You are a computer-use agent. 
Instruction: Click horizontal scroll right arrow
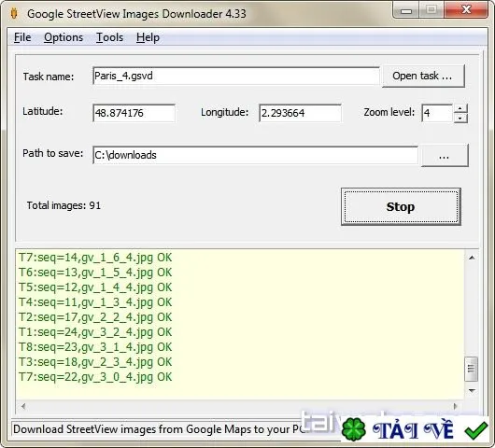click(x=455, y=406)
